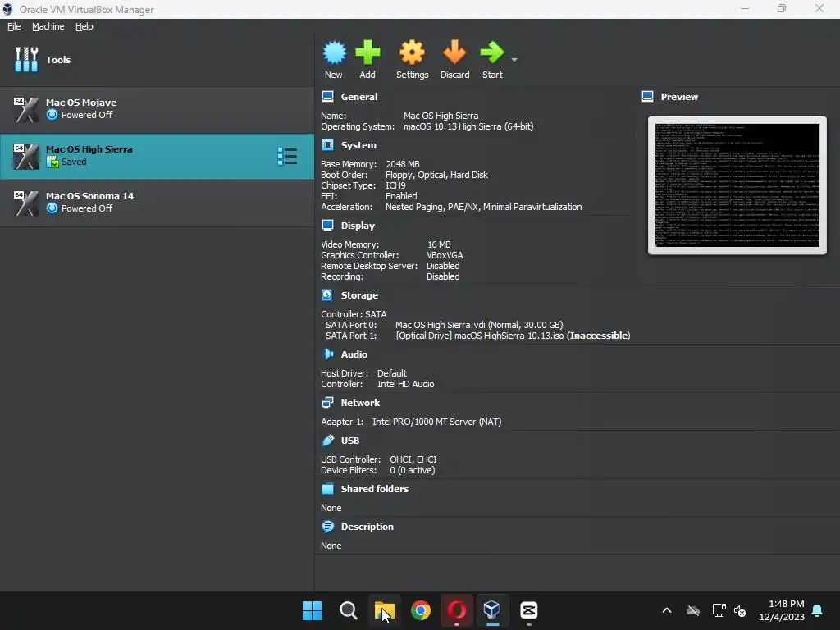
Task: Open CapCut from taskbar
Action: click(x=528, y=610)
